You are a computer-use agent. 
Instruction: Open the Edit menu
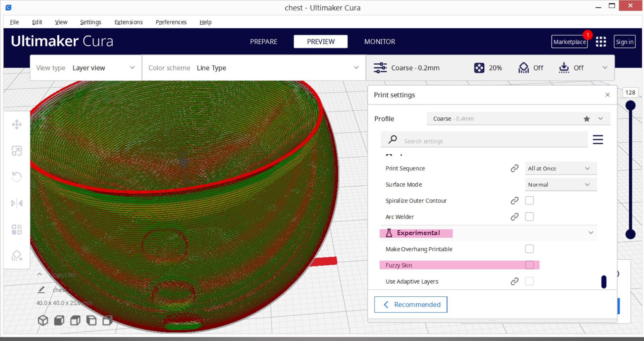pyautogui.click(x=37, y=22)
